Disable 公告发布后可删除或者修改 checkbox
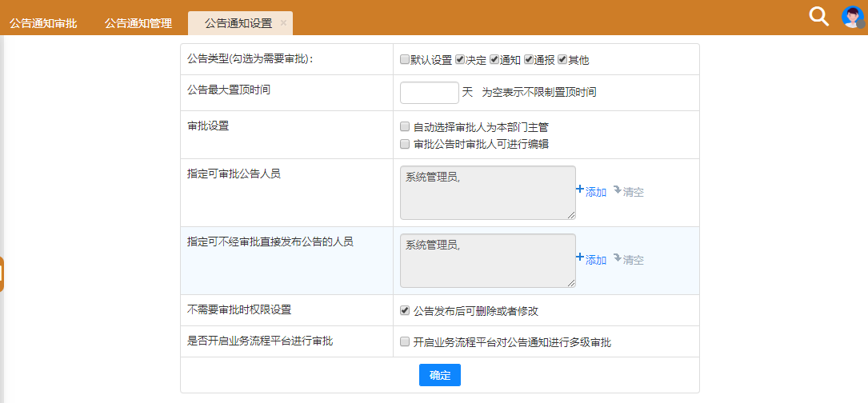The height and width of the screenshot is (403, 868). [x=405, y=311]
